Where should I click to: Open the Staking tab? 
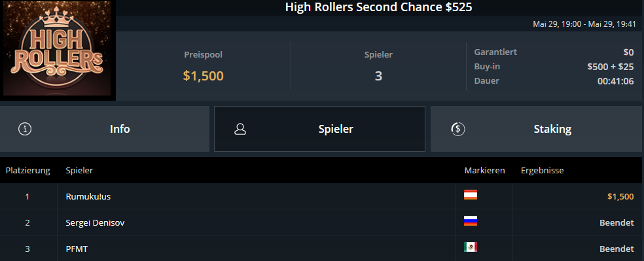tap(536, 129)
